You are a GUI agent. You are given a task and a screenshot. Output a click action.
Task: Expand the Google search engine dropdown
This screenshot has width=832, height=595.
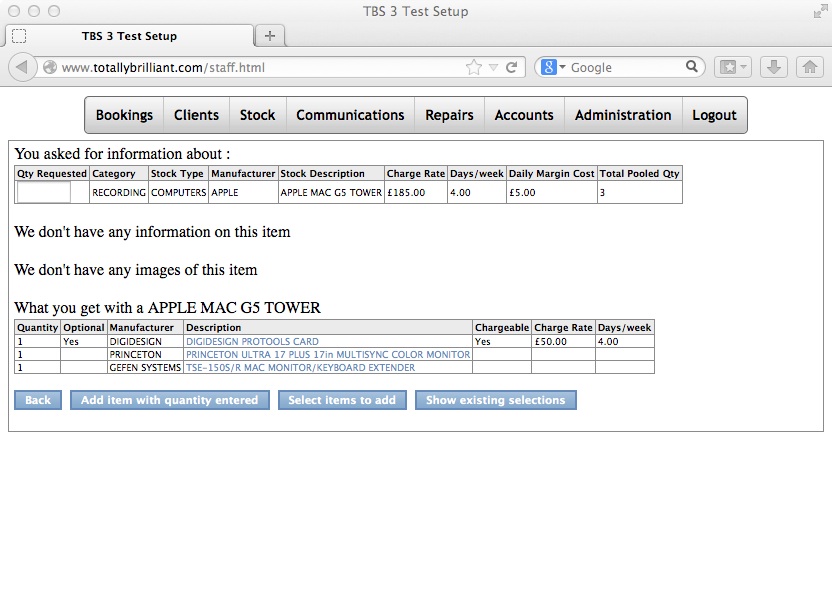553,67
